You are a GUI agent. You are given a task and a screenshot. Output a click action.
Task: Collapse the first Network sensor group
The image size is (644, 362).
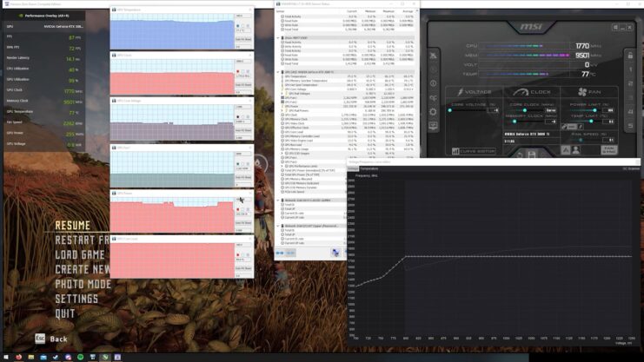[278, 201]
